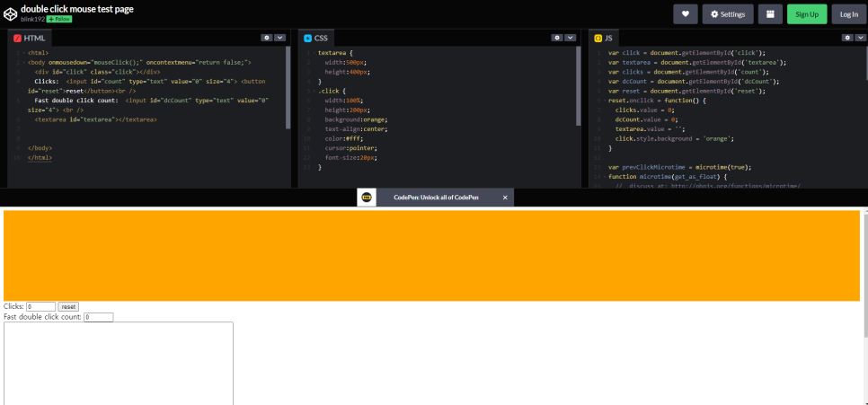Click the Unlock all of CodePen banner
Screen dimensions: 868x405
(x=436, y=198)
